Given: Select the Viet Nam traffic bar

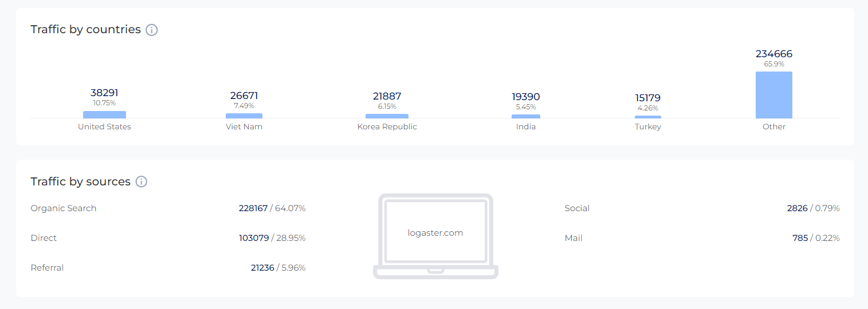Looking at the screenshot, I should (x=244, y=116).
